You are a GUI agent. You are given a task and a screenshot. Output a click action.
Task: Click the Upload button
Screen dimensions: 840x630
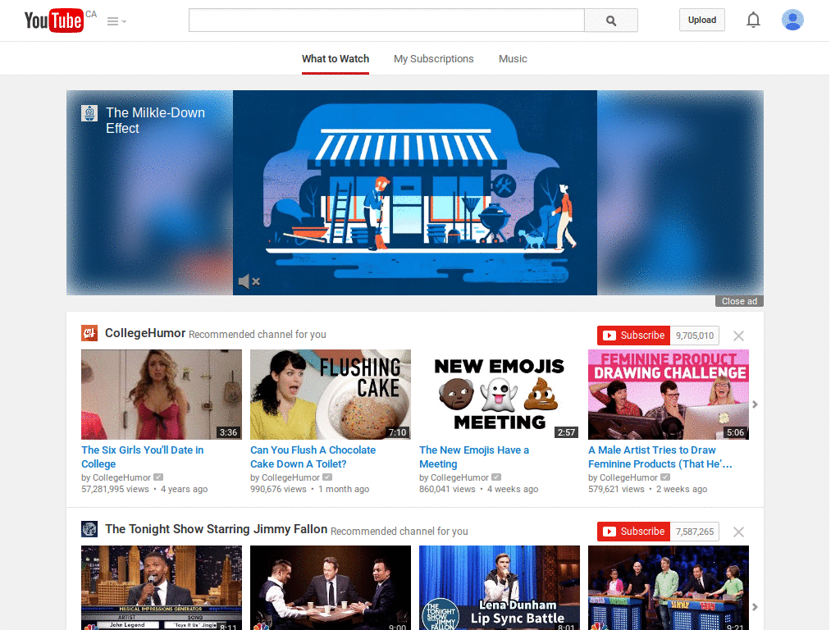(x=702, y=20)
